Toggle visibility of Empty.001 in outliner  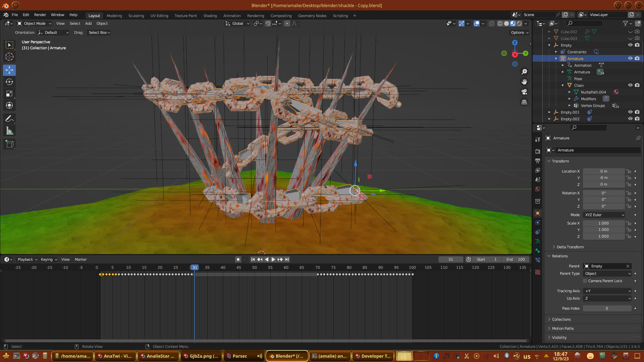tap(630, 112)
